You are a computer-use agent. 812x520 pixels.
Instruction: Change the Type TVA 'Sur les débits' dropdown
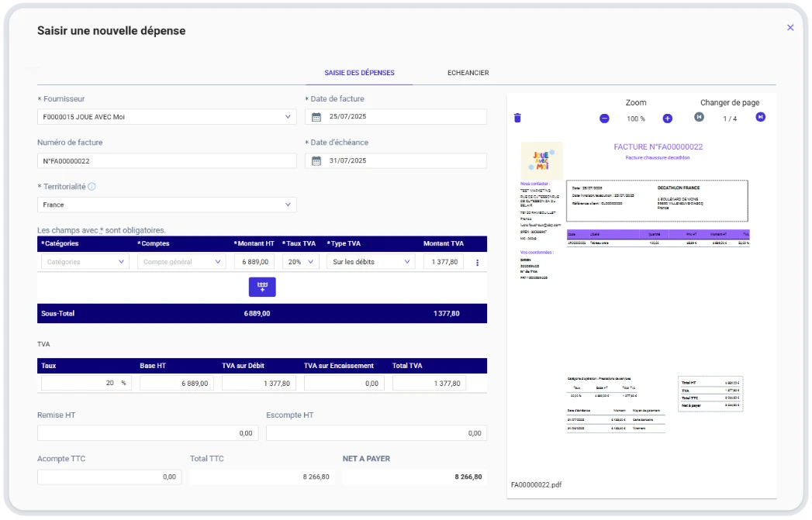370,262
